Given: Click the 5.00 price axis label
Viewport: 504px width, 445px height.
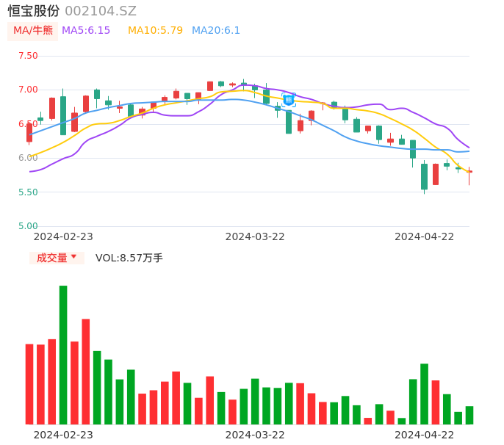Looking at the screenshot, I should coord(28,226).
